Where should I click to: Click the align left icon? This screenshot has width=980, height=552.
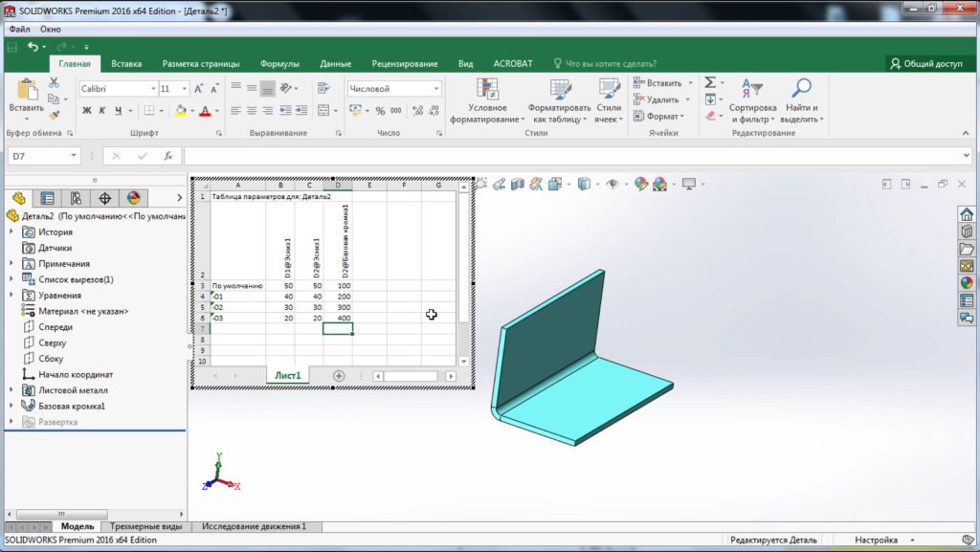tap(235, 111)
